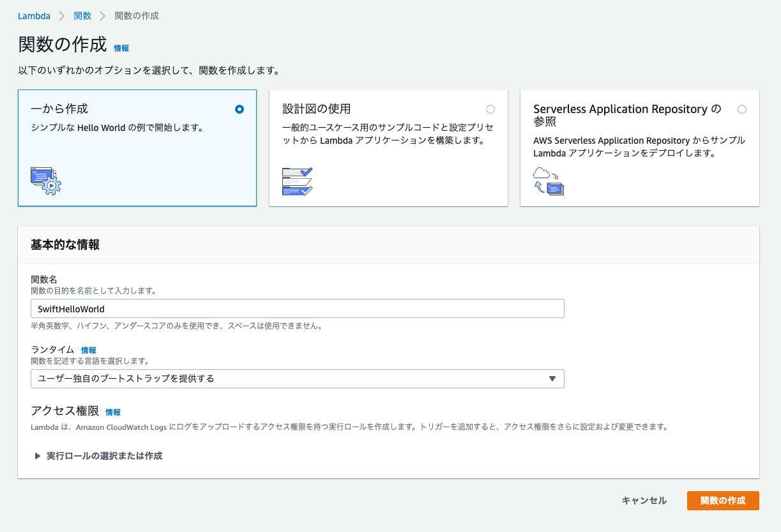
Task: Click the 関数名 input field
Action: 298,308
